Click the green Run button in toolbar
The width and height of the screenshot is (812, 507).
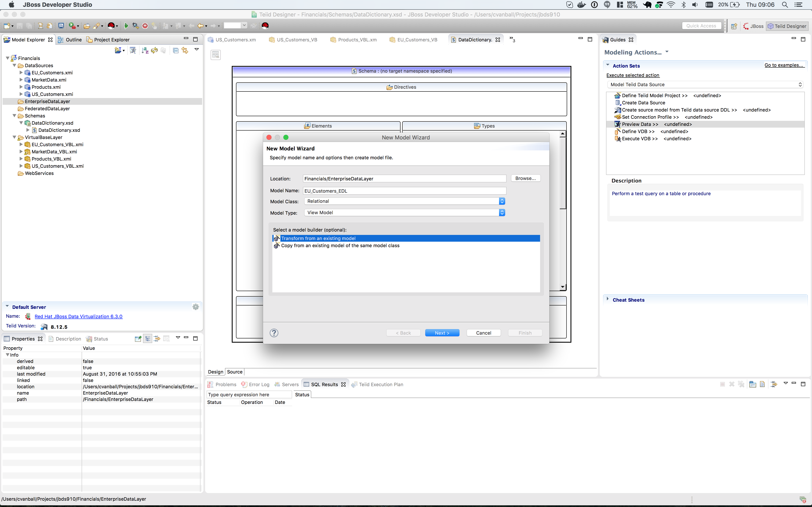126,26
